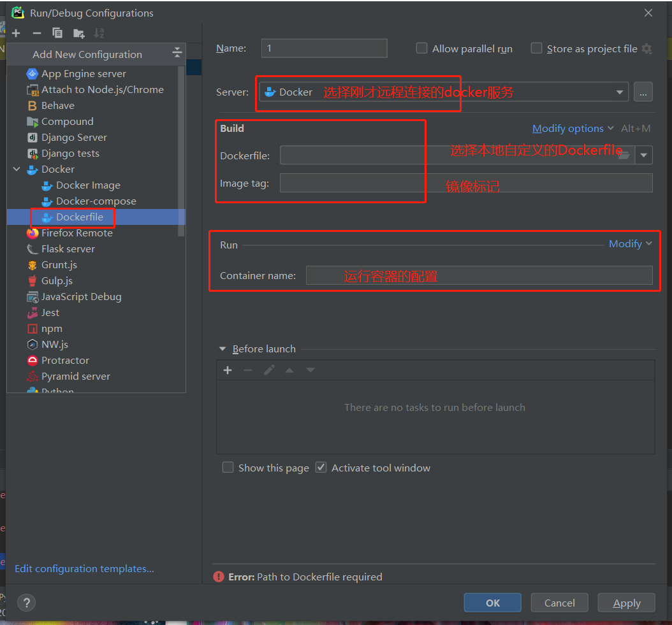
Task: Click the Dockerfile browse folder icon
Action: click(x=624, y=155)
